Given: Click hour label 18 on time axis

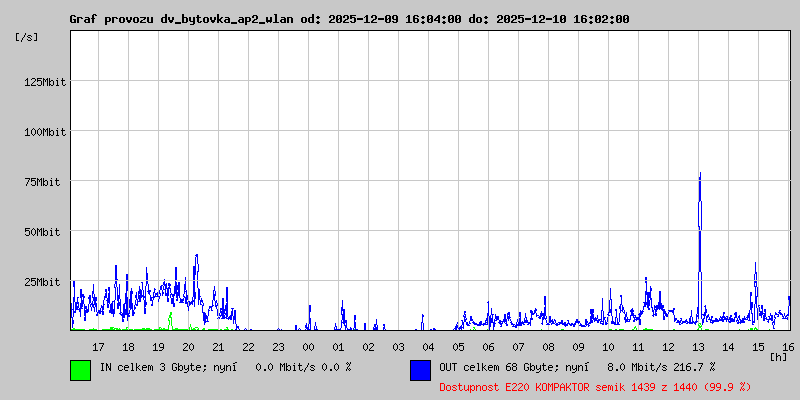Looking at the screenshot, I should (129, 347).
